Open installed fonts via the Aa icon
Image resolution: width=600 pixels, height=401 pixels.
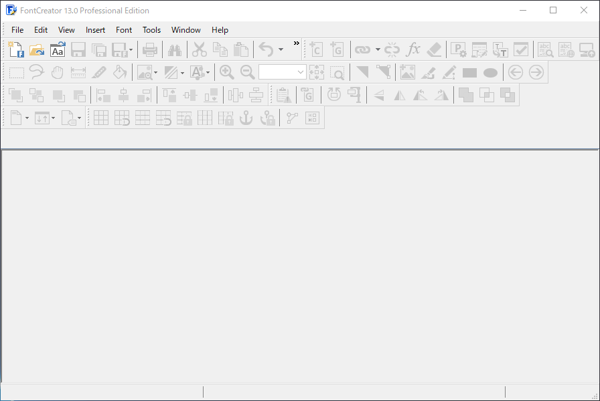click(x=57, y=50)
